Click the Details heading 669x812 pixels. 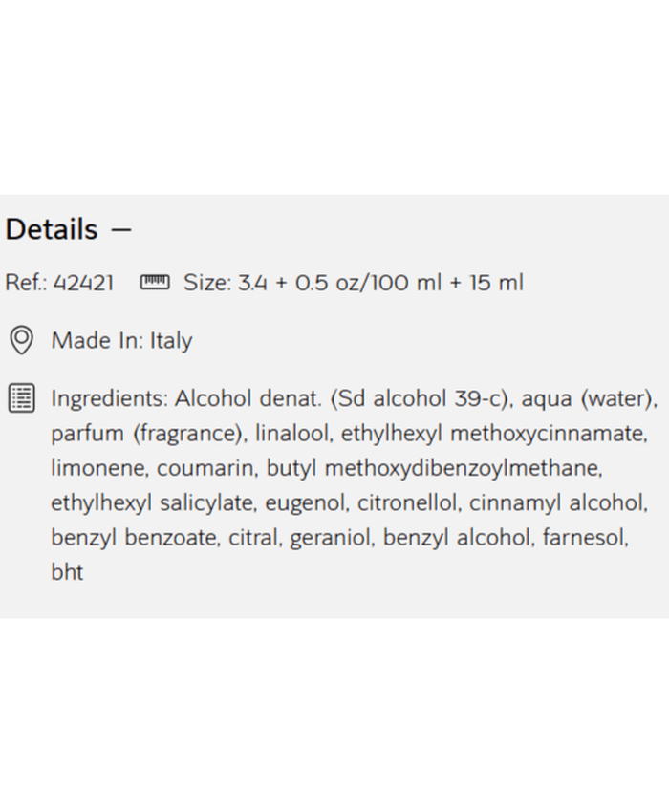coord(52,230)
